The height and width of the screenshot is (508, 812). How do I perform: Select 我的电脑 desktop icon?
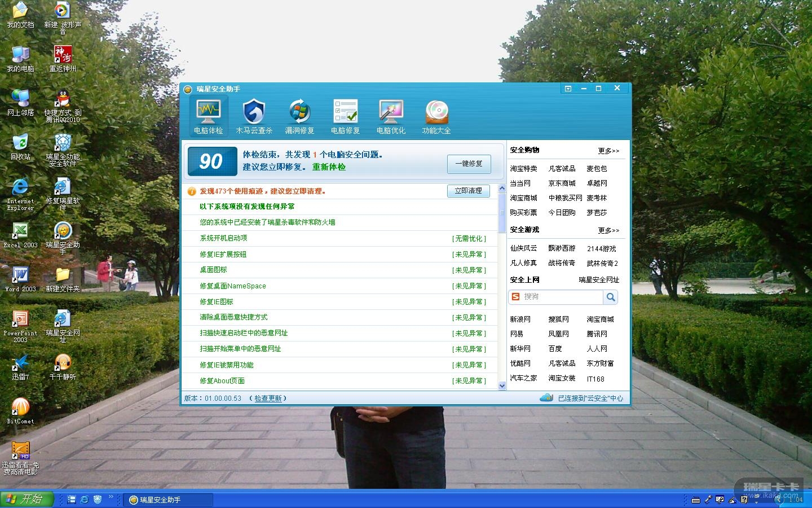[x=20, y=59]
